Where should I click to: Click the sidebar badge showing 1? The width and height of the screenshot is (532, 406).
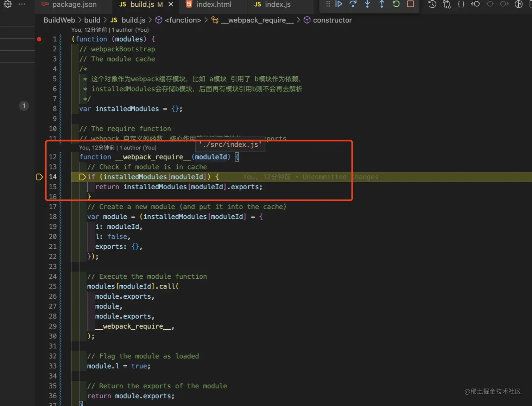tap(24, 106)
